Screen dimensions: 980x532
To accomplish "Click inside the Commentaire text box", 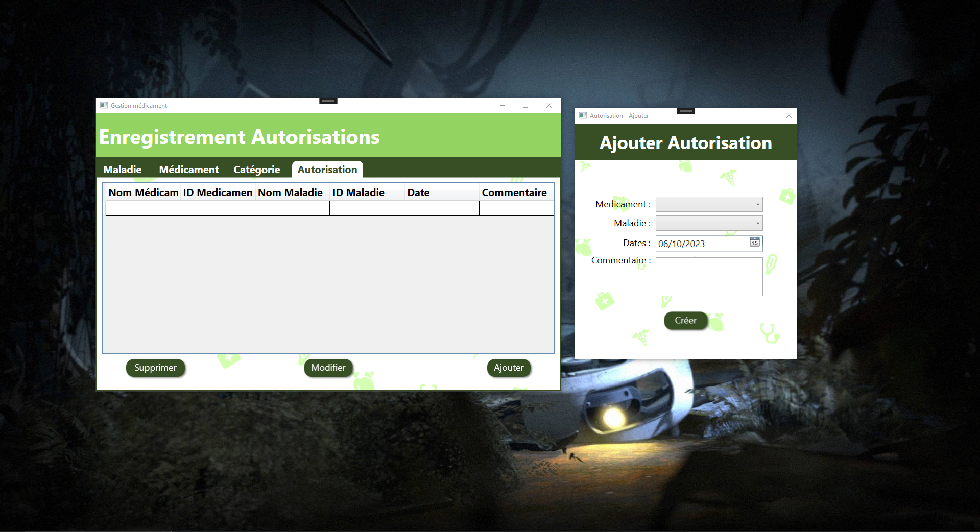I will pyautogui.click(x=709, y=277).
